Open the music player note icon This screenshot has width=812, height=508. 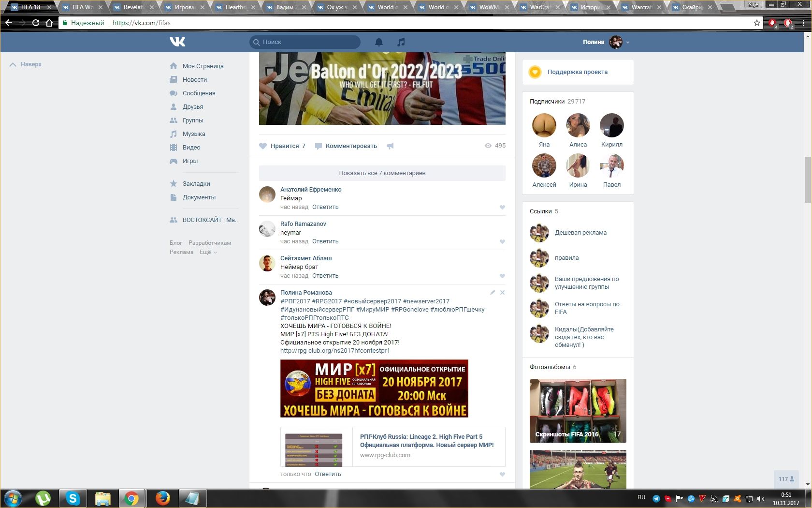point(401,42)
